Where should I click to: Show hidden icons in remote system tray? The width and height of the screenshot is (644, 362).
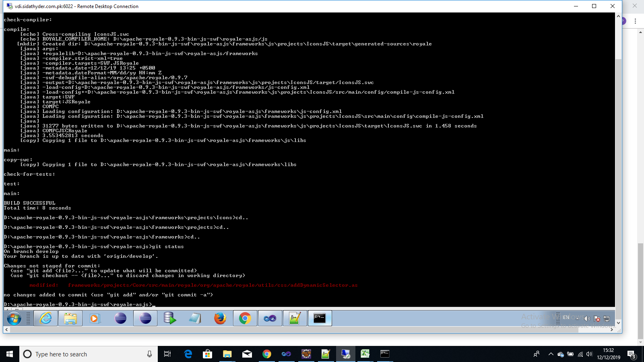point(578,318)
